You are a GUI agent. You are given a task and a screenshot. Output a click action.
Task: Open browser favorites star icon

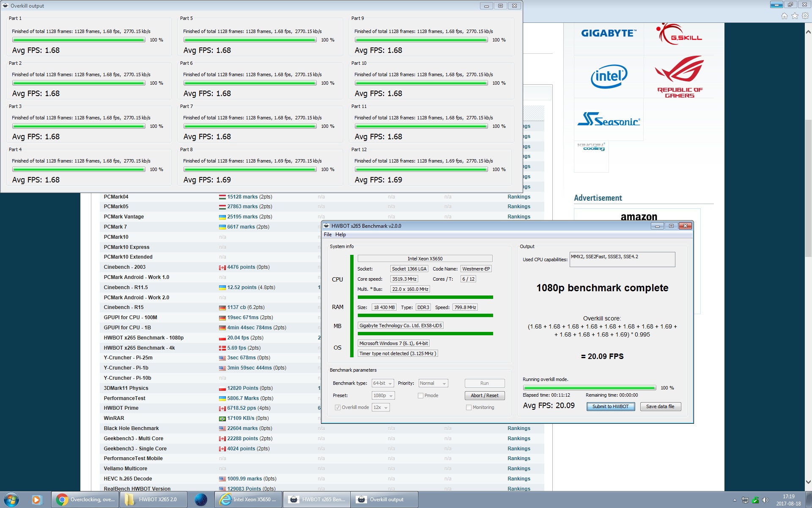coord(795,16)
